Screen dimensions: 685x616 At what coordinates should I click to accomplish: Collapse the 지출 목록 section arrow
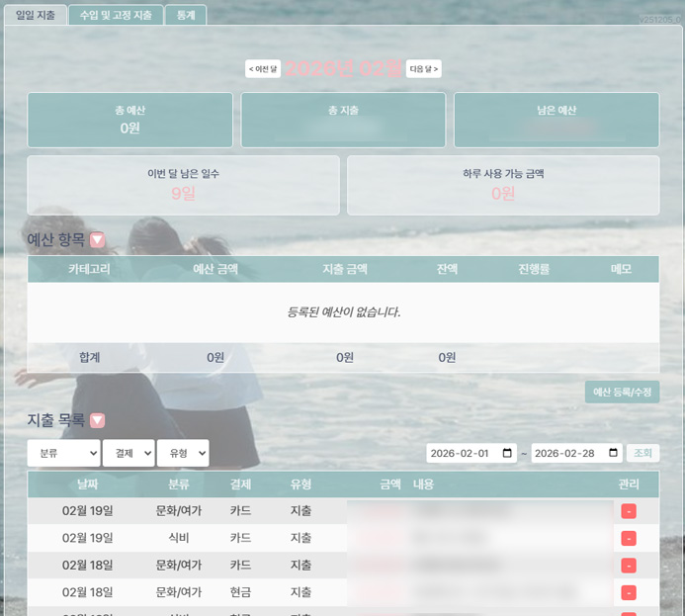[x=97, y=420]
